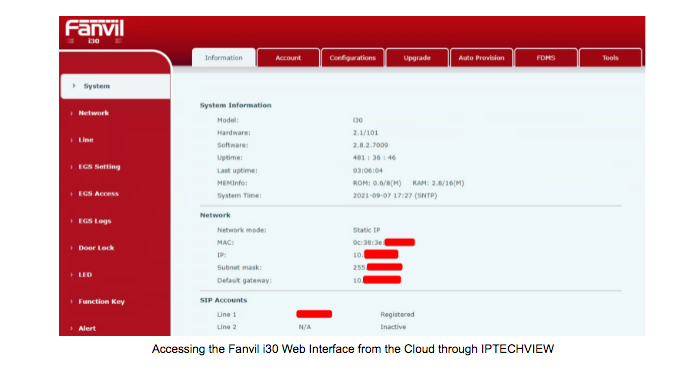The width and height of the screenshot is (699, 377).
Task: Go to the Upgrade tab
Action: 417,58
